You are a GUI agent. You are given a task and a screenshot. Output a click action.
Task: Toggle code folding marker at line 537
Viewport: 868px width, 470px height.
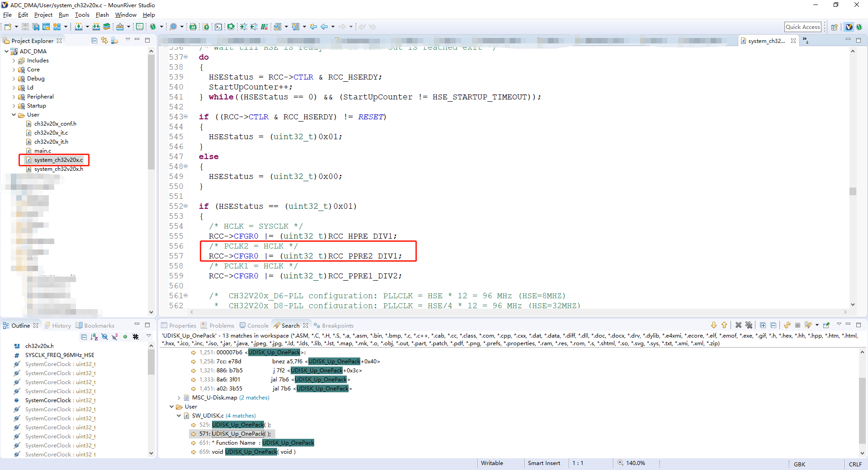[x=186, y=57]
